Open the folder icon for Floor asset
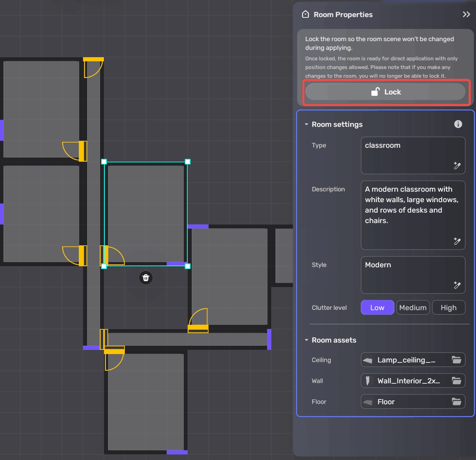 point(456,402)
